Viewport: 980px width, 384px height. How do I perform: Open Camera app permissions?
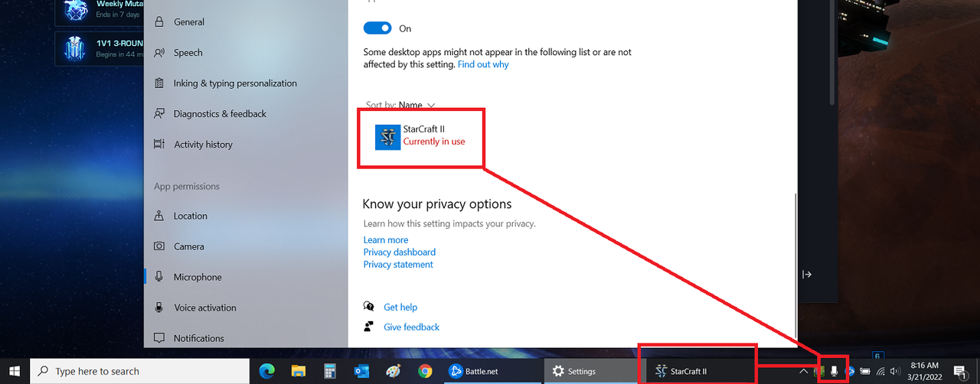[x=188, y=246]
